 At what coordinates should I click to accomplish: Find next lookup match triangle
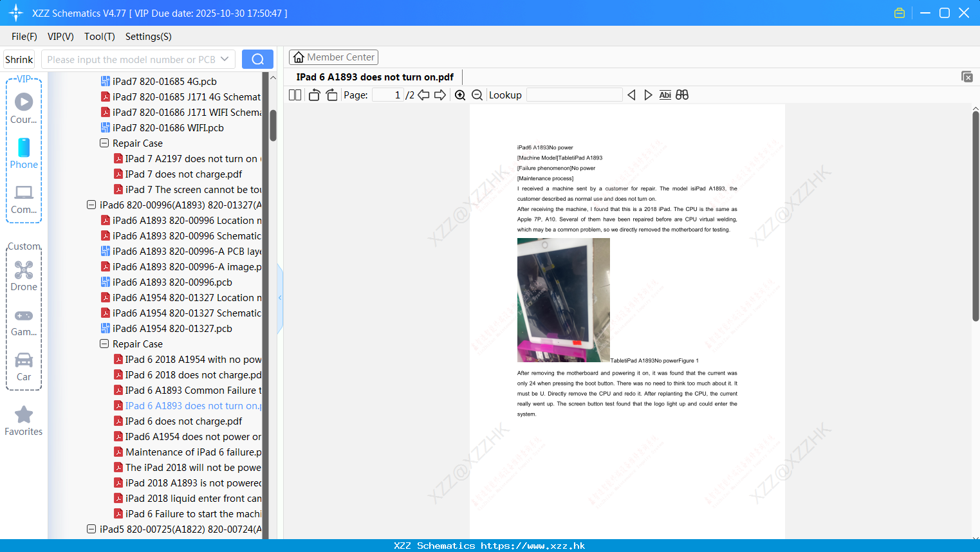point(648,95)
